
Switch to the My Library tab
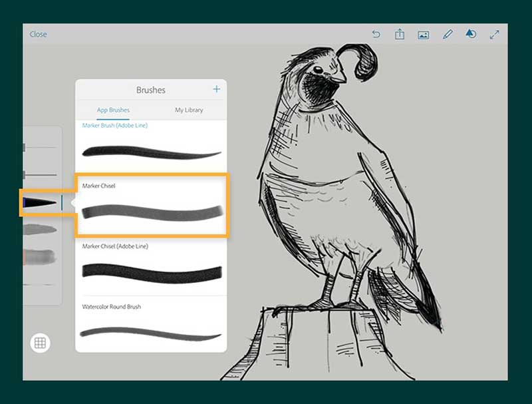tap(189, 110)
